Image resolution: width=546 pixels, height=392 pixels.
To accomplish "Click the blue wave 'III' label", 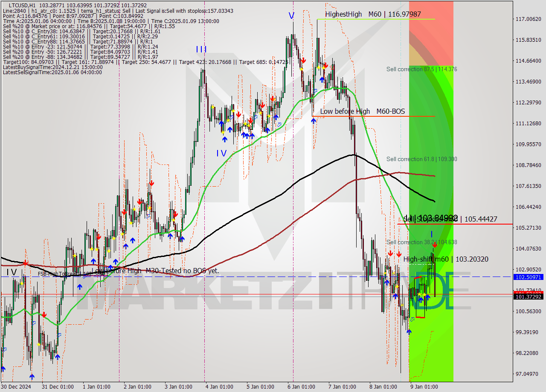I will point(201,49).
